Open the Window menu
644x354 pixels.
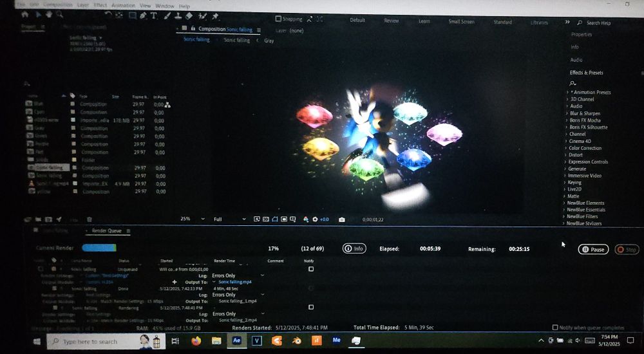(165, 6)
